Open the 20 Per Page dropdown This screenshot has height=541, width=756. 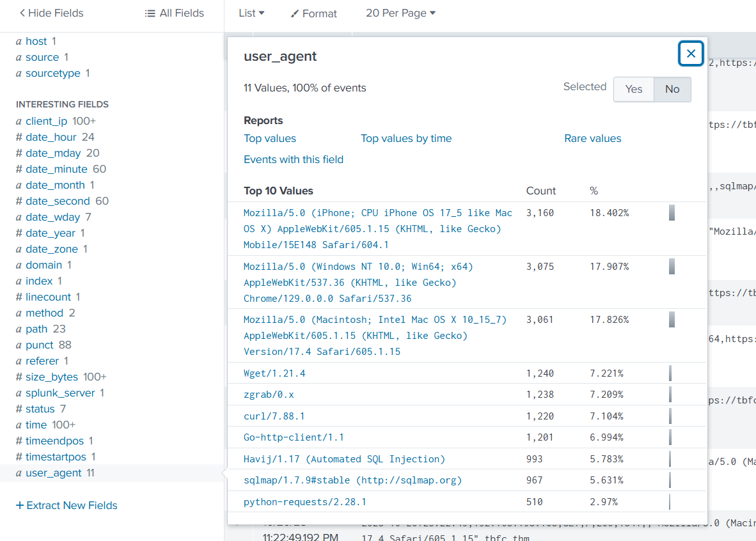coord(400,13)
